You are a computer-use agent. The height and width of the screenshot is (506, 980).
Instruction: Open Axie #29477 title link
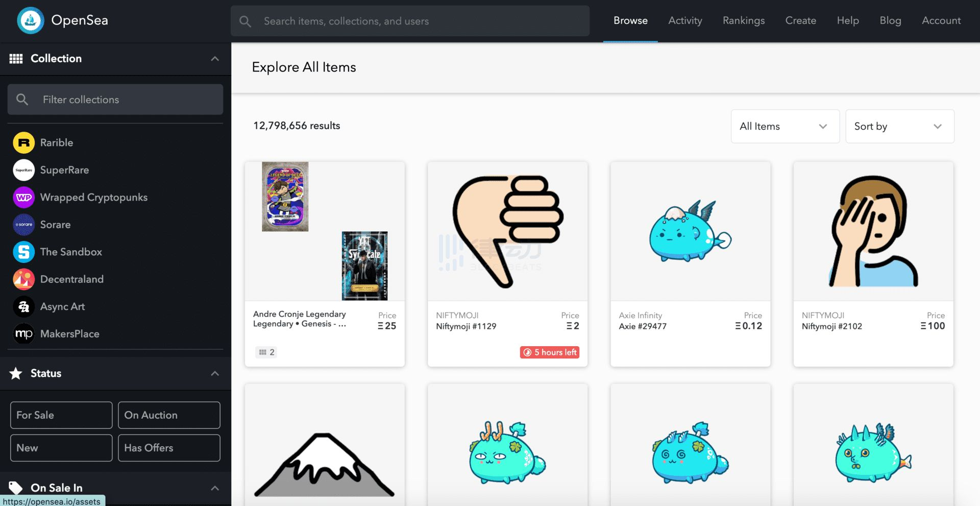(643, 326)
